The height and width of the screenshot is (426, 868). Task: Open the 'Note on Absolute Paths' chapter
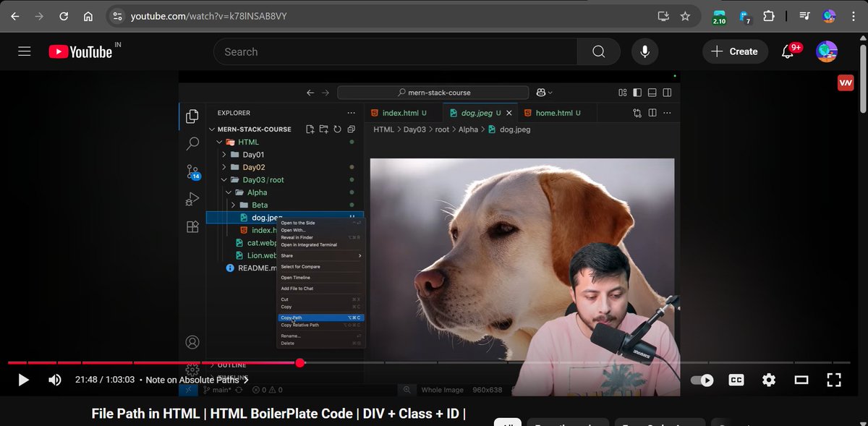pyautogui.click(x=197, y=380)
